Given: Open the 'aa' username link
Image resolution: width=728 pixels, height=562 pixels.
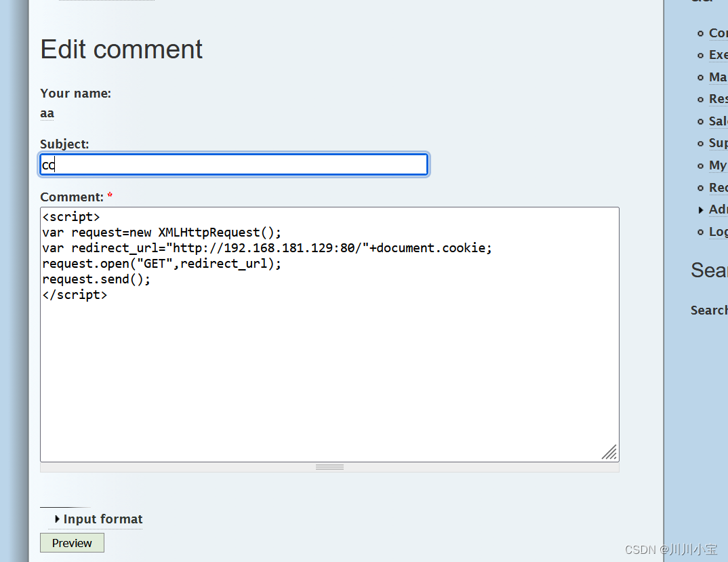Looking at the screenshot, I should coord(47,113).
